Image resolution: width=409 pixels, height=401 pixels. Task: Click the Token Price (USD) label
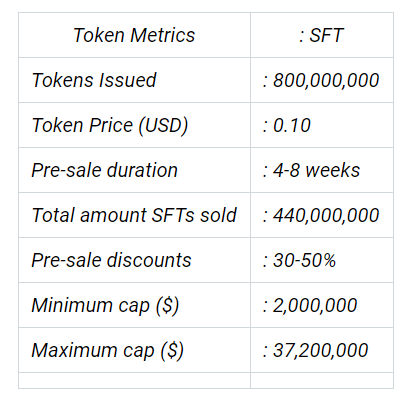click(110, 126)
